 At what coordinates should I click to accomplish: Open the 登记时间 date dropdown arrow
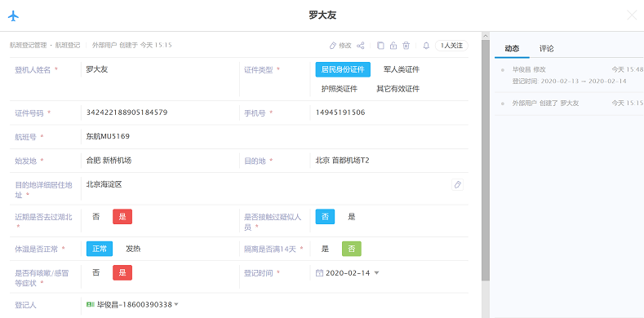pos(376,273)
